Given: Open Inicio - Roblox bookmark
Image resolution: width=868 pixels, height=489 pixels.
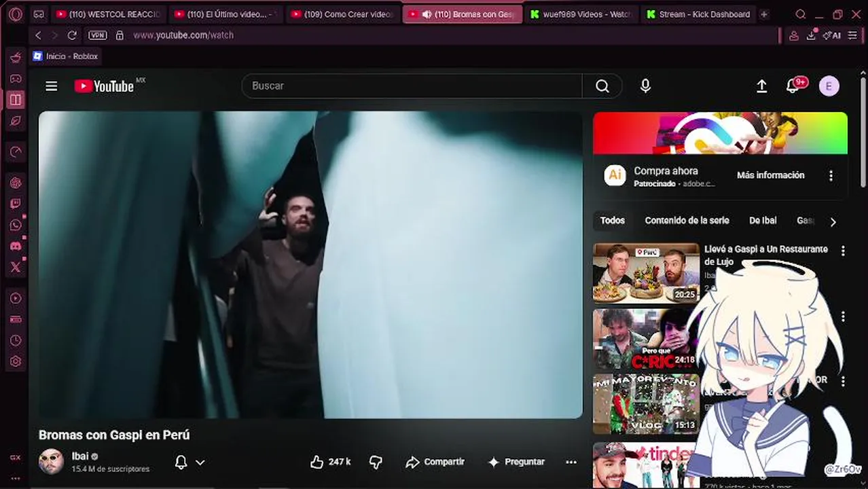Looking at the screenshot, I should click(65, 56).
